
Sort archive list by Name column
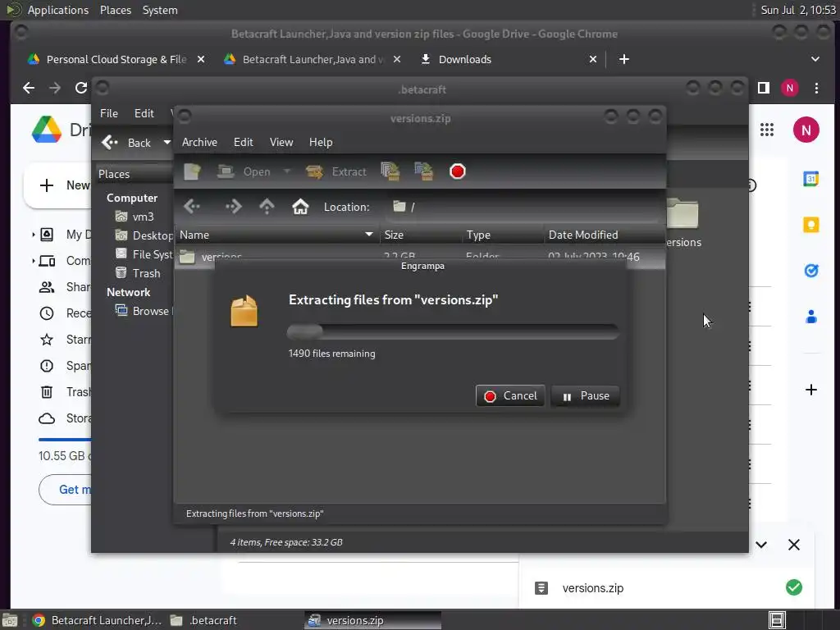pyautogui.click(x=276, y=235)
